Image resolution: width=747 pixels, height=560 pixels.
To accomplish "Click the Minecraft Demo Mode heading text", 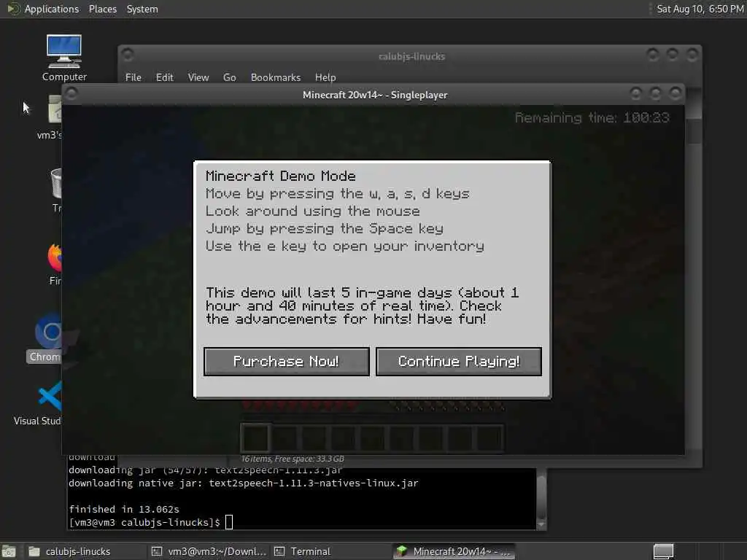I will (x=281, y=176).
